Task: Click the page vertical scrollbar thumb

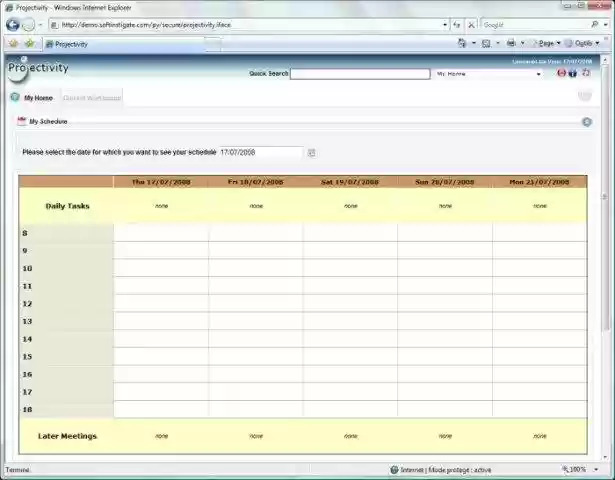Action: coord(604,196)
